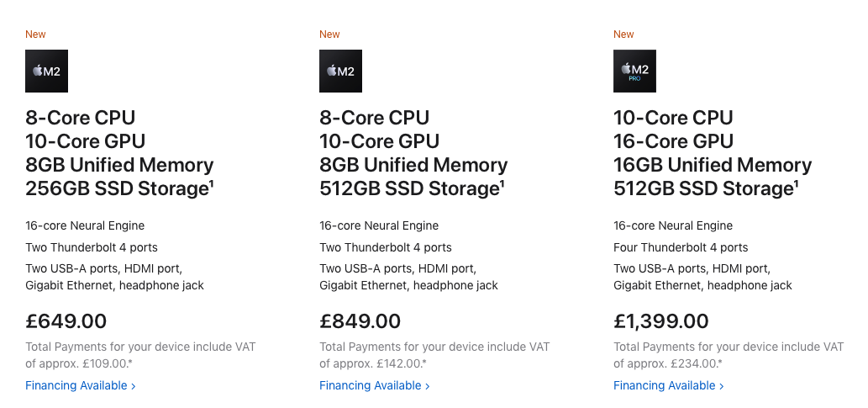This screenshot has width=868, height=408.
Task: Click the chevron beside third Financing Available
Action: click(721, 386)
